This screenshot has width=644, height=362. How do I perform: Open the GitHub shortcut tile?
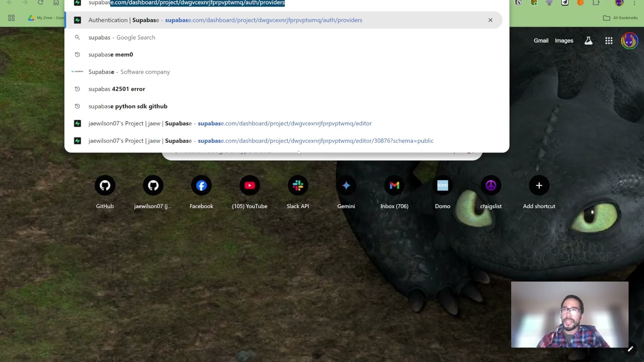(x=105, y=186)
